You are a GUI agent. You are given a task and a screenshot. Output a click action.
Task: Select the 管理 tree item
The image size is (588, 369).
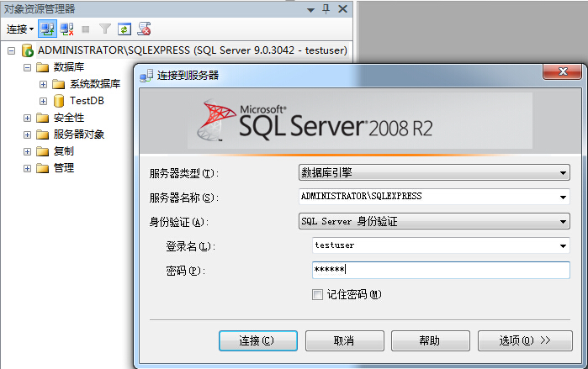coord(63,168)
